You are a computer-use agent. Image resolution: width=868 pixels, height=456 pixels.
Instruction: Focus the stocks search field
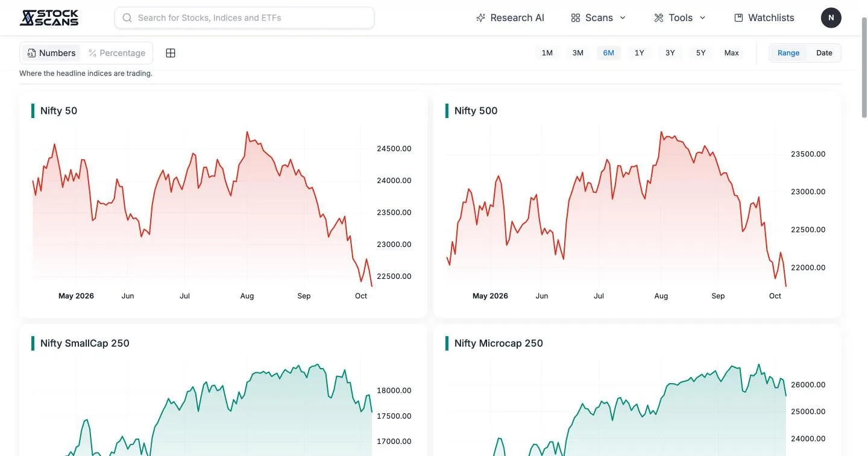pos(244,17)
